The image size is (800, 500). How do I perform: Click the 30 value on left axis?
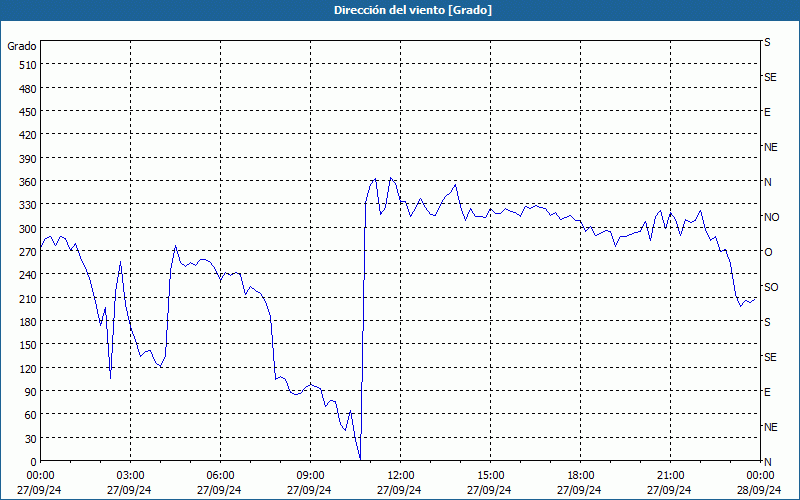[x=31, y=439]
